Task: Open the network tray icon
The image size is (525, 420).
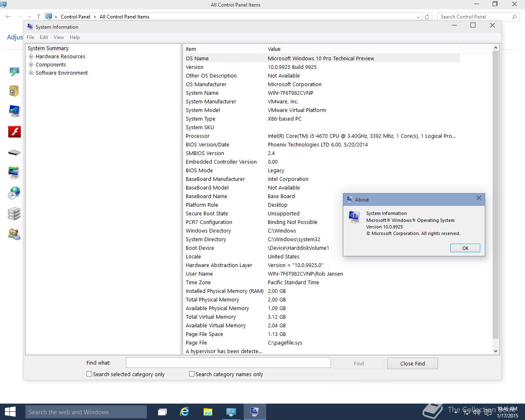Action: tap(467, 412)
